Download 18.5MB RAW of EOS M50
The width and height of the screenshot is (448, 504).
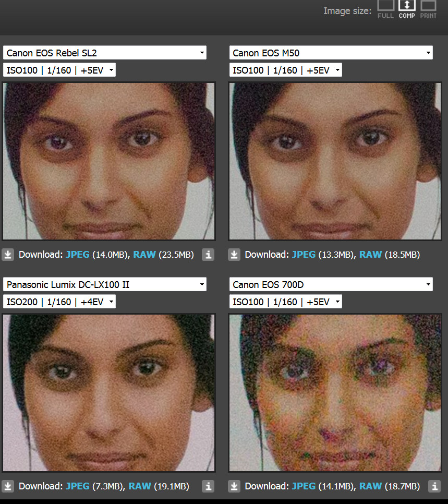point(370,255)
